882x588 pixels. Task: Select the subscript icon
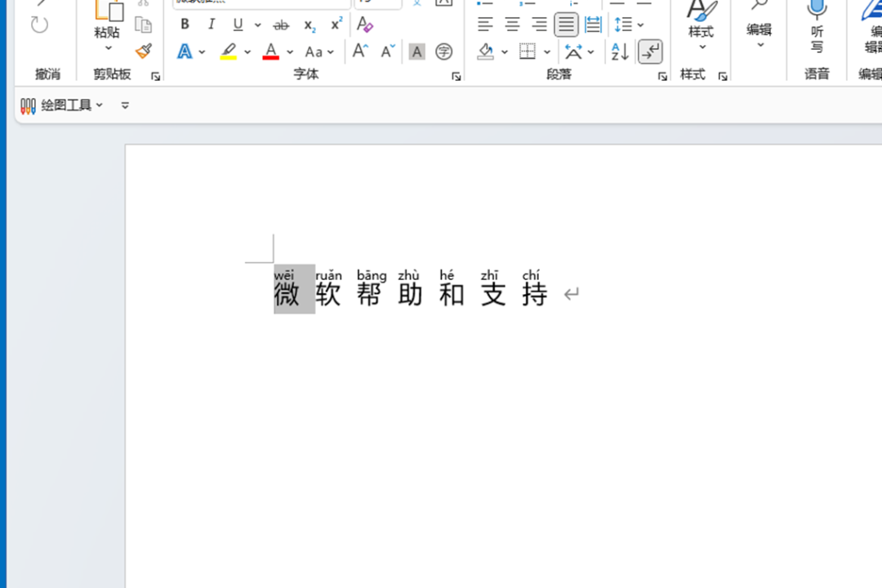pyautogui.click(x=309, y=26)
